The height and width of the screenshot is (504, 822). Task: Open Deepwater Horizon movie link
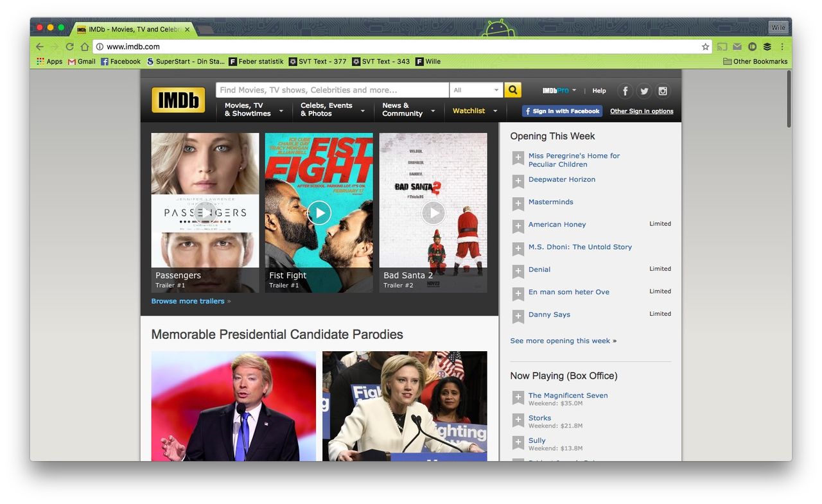coord(562,180)
